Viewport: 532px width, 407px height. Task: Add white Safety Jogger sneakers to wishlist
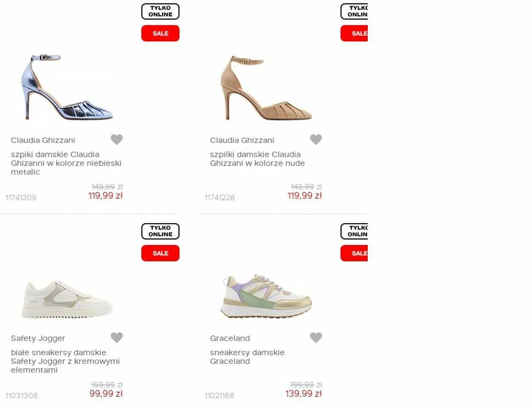[x=117, y=337]
